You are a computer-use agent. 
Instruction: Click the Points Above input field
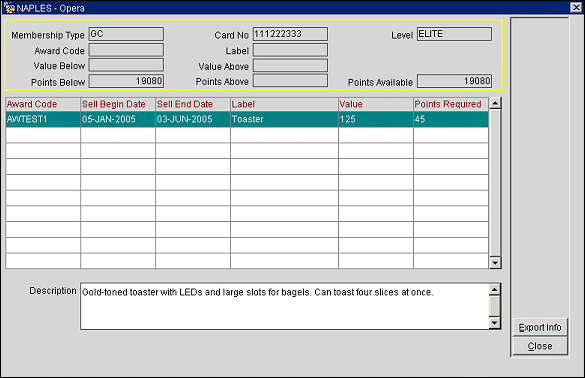tap(290, 81)
